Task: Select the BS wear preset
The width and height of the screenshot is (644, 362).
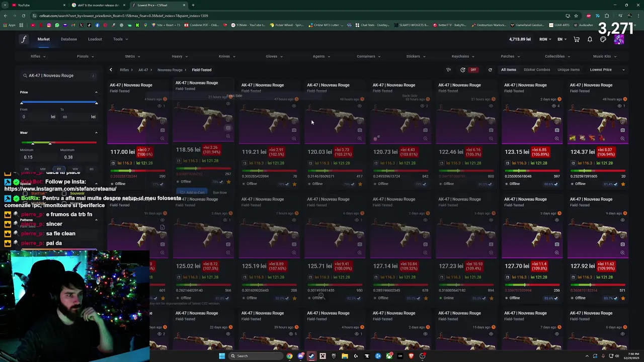Action: pyautogui.click(x=91, y=169)
